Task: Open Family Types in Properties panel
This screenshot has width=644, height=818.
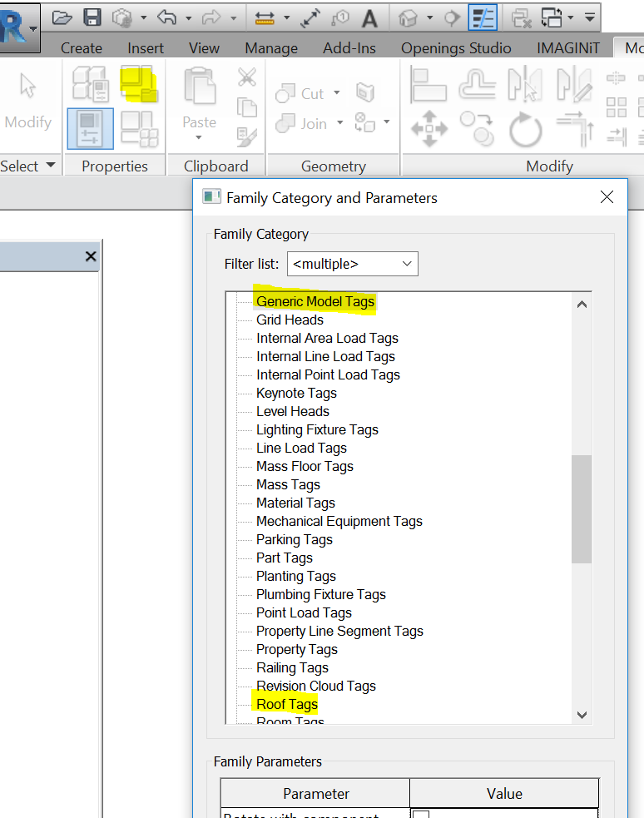Action: (x=90, y=83)
